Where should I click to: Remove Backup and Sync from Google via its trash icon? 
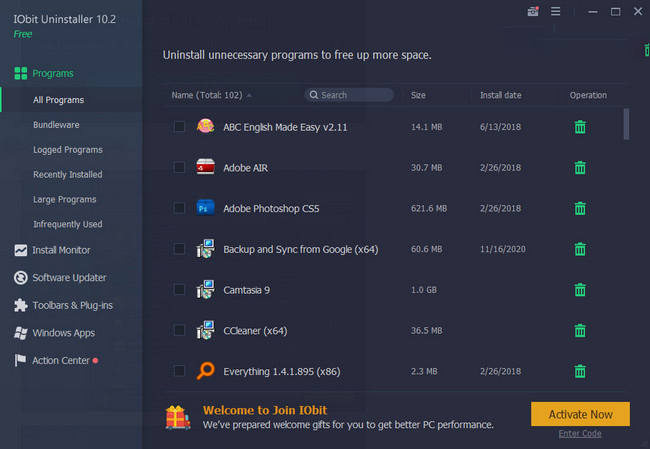(580, 249)
